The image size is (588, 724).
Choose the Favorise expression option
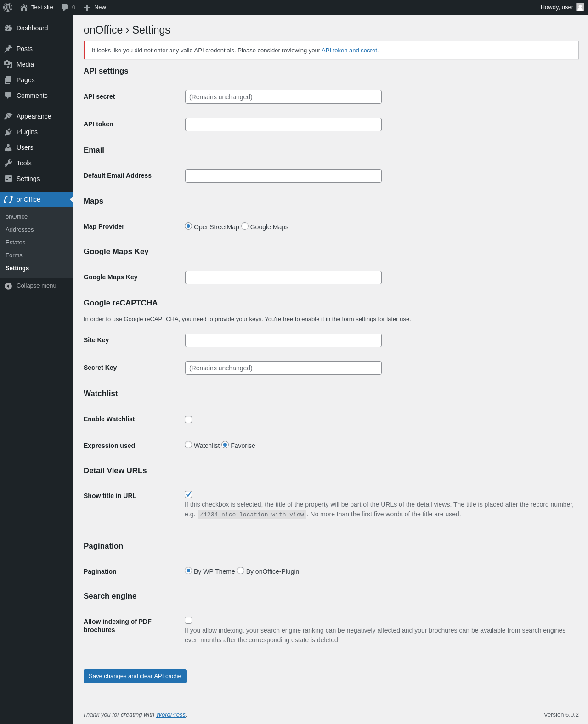[225, 445]
